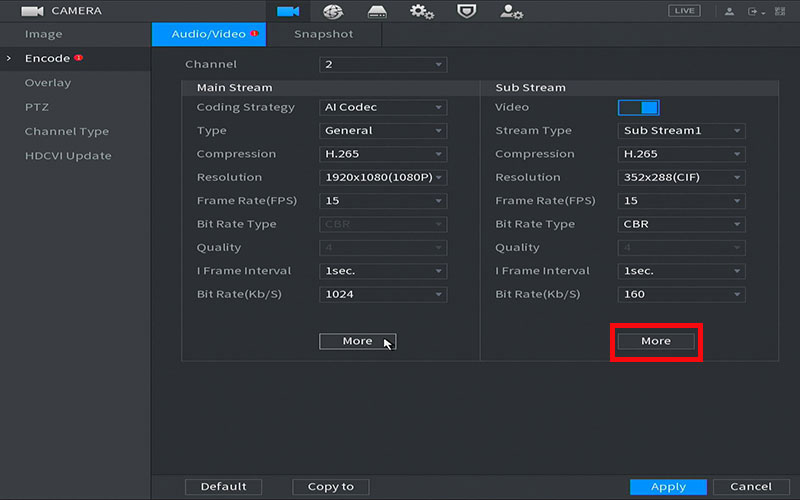Open Sub Stream Bit Rate 160 dropdown
The image size is (800, 500).
point(681,294)
